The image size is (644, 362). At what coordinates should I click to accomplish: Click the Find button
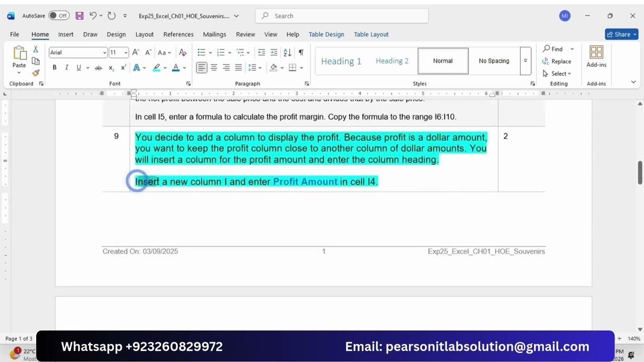click(552, 49)
